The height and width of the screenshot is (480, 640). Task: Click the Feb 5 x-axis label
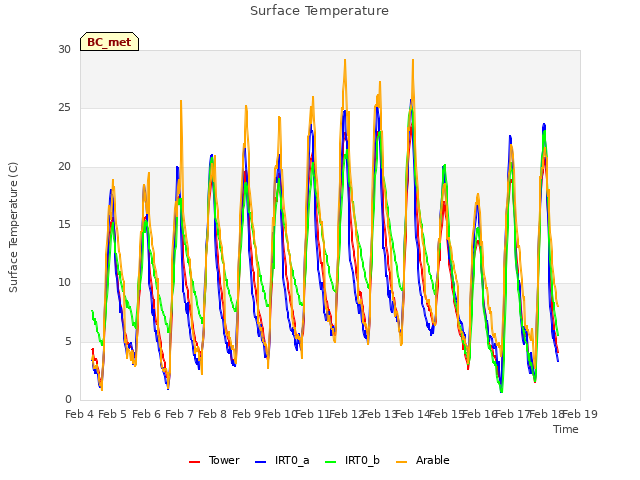click(x=113, y=414)
